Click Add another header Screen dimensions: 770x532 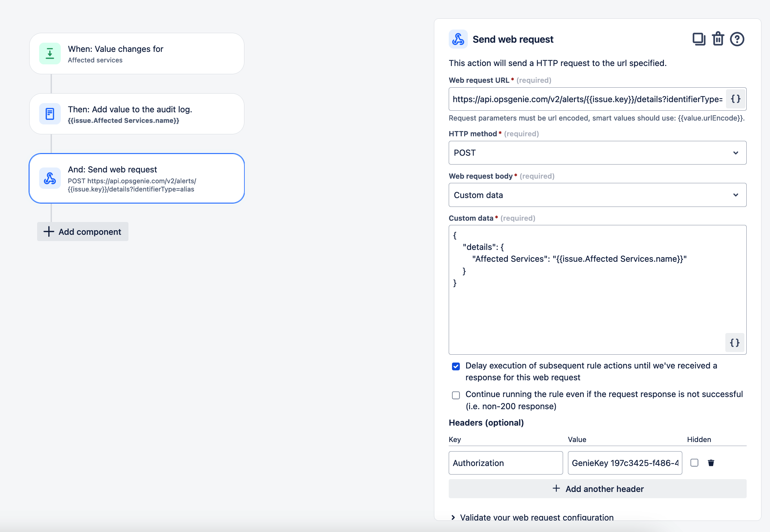[597, 489]
